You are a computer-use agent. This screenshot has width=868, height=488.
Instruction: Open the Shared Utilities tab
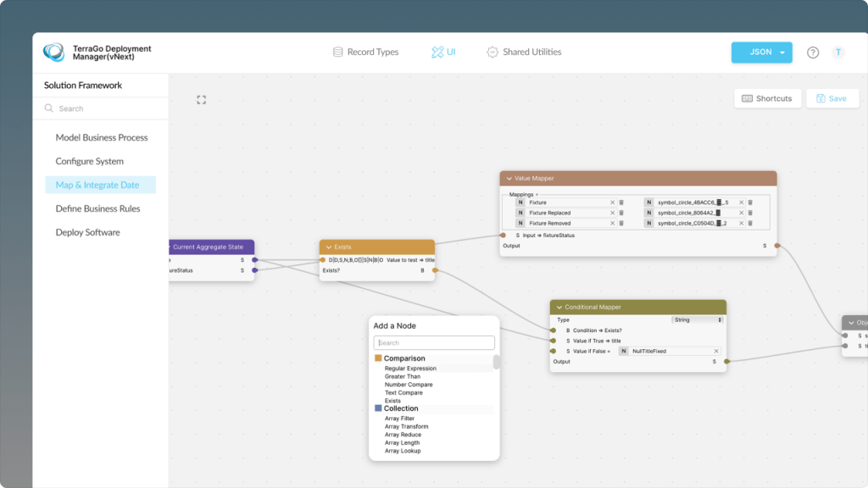tap(524, 53)
